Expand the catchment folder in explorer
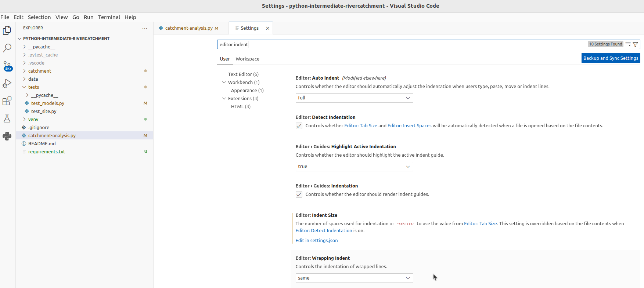Image resolution: width=644 pixels, height=288 pixels. 40,71
